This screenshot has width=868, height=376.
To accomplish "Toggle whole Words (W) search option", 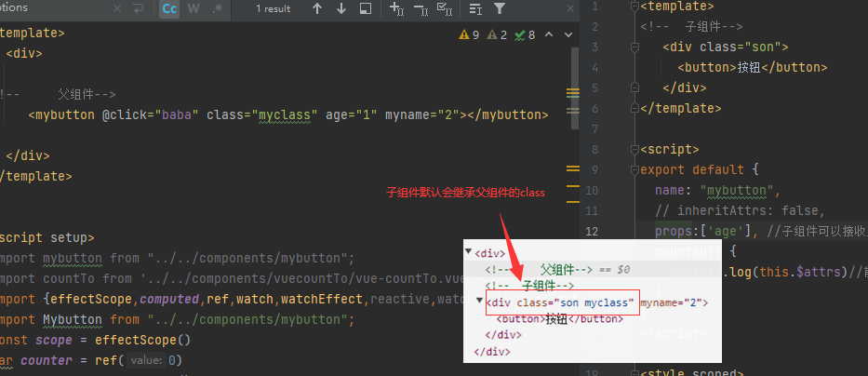I will 194,9.
